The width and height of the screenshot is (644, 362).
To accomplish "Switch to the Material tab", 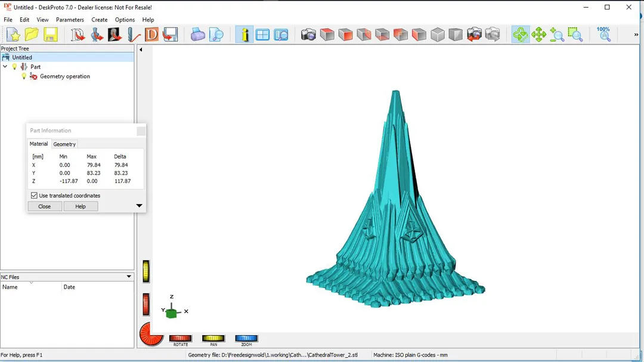I will (39, 144).
